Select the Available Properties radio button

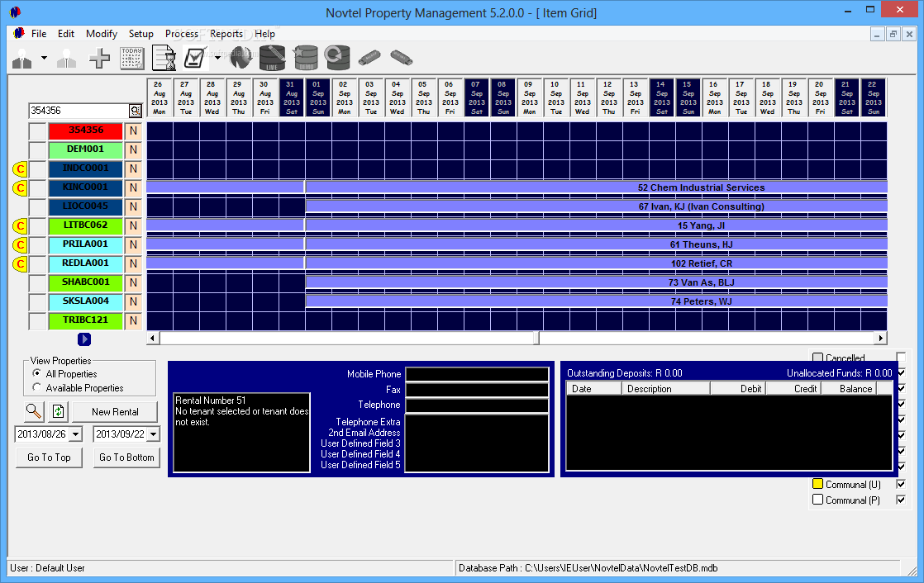tap(37, 387)
